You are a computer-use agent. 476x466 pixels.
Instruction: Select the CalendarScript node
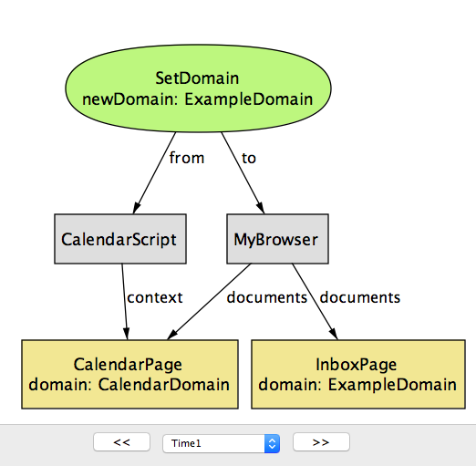(x=120, y=239)
